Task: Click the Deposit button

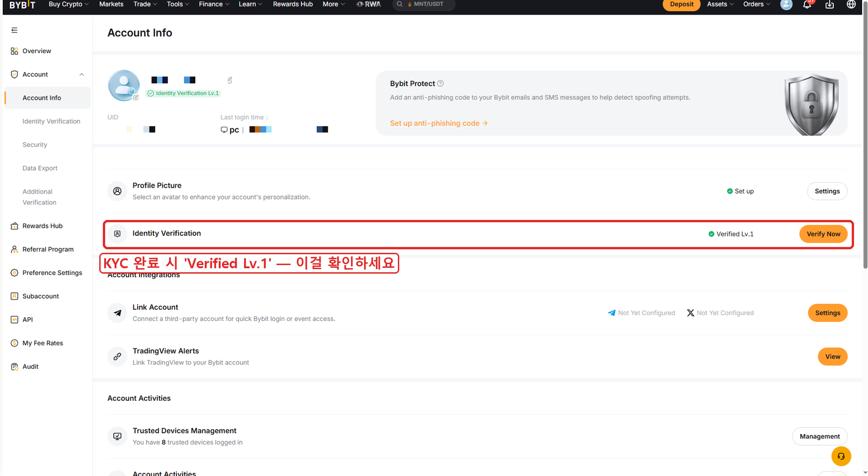Action: (681, 4)
